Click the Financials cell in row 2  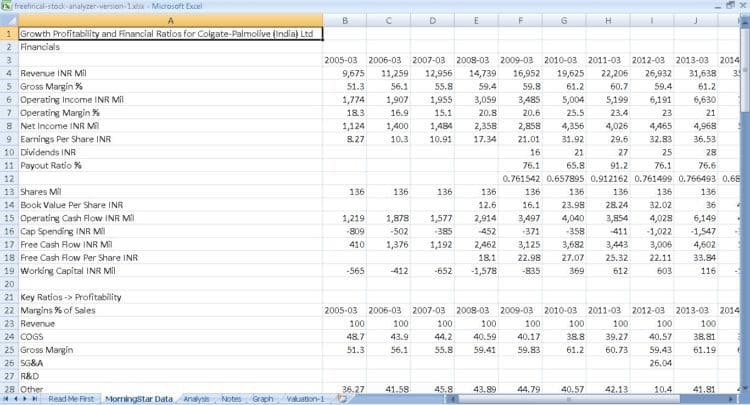40,47
